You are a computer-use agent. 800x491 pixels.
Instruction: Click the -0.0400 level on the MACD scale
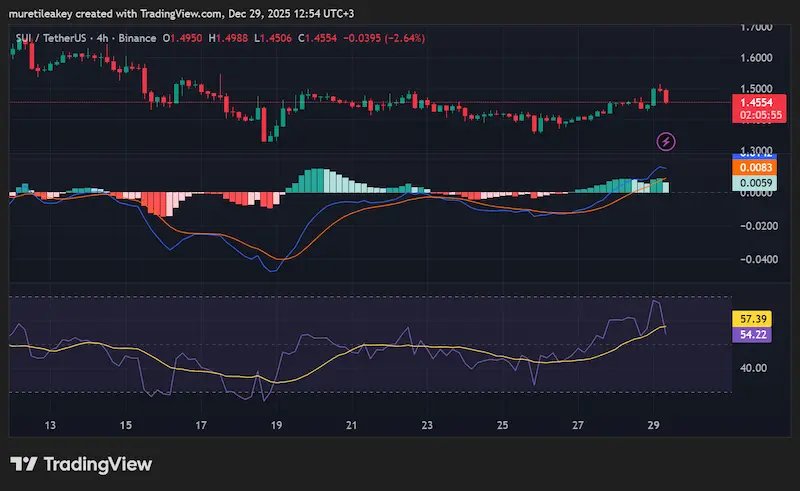(x=756, y=259)
